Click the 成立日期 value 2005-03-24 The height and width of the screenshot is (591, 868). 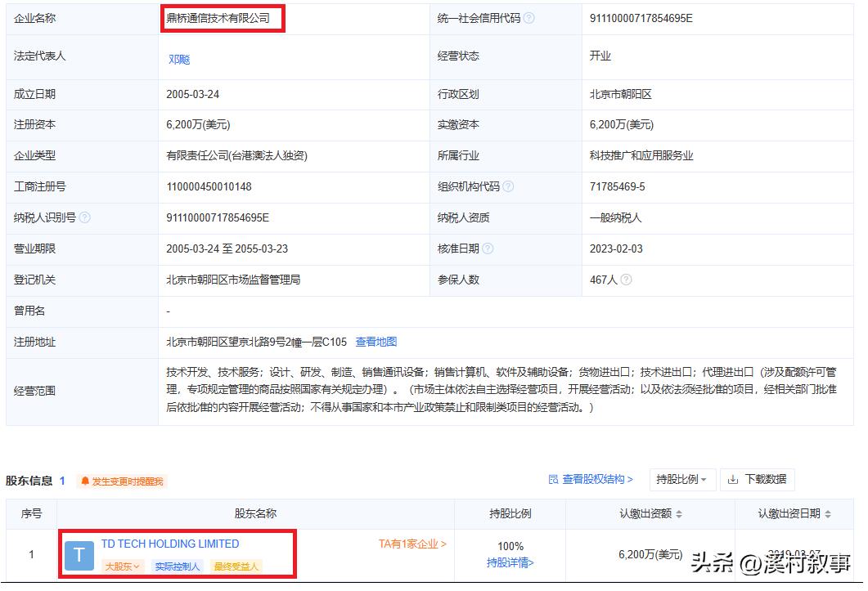coord(192,94)
